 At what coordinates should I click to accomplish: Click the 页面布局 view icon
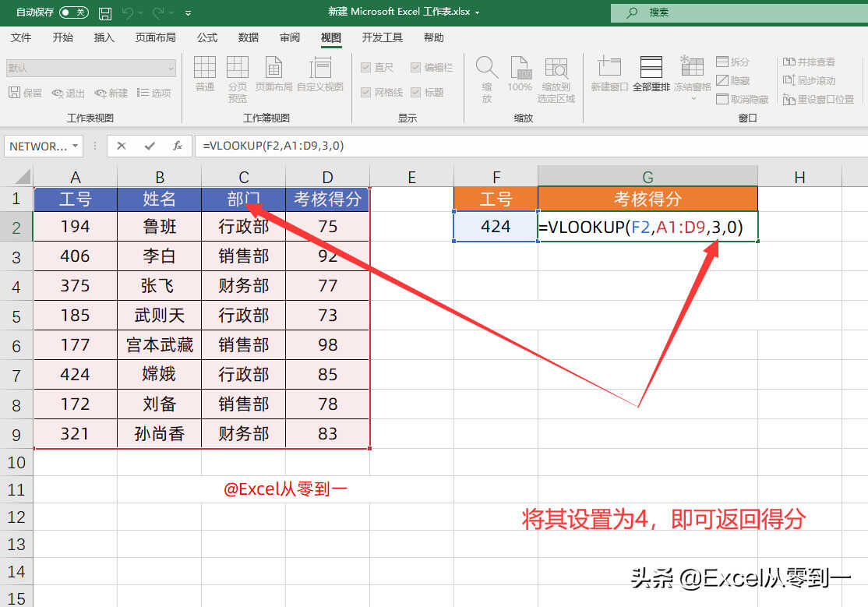[273, 76]
